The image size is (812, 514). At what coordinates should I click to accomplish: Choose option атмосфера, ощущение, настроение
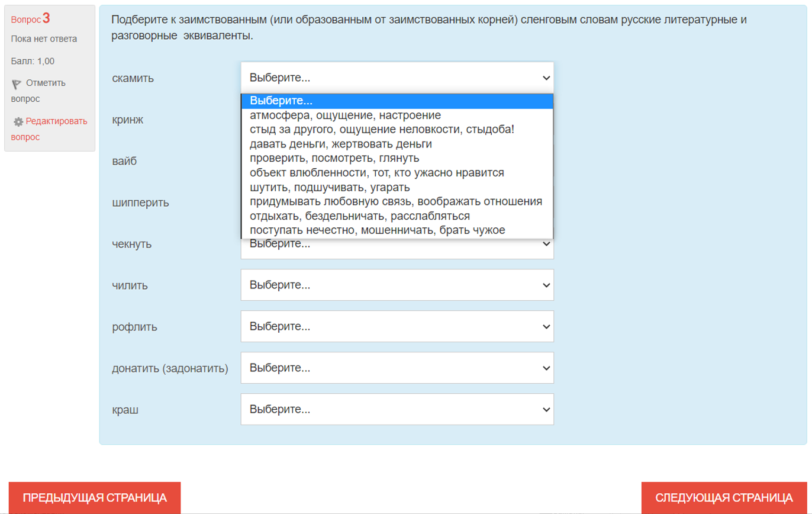[x=397, y=115]
